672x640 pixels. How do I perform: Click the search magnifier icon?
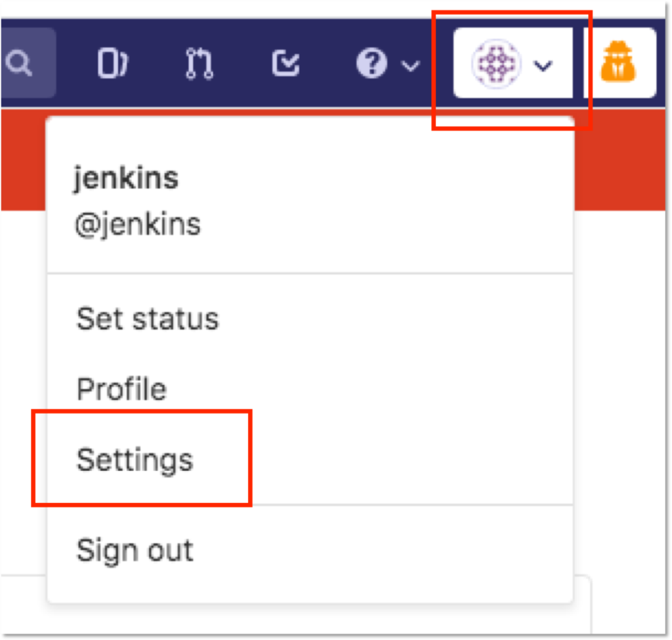pyautogui.click(x=19, y=64)
